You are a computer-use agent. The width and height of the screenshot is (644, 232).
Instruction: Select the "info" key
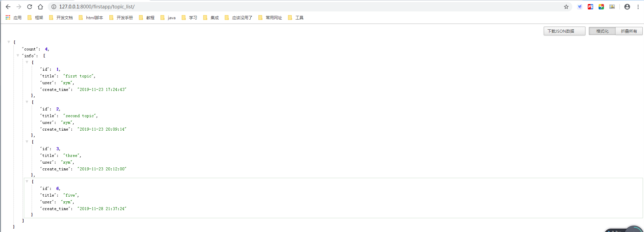click(29, 56)
